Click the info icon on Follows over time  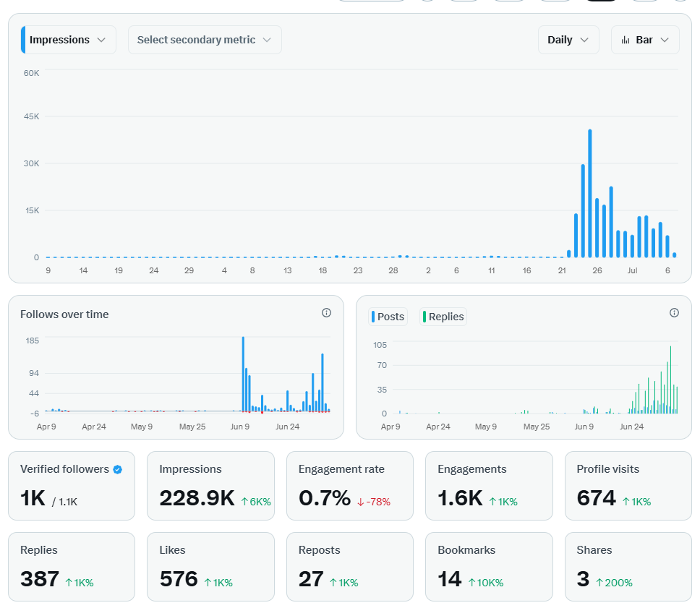[326, 313]
